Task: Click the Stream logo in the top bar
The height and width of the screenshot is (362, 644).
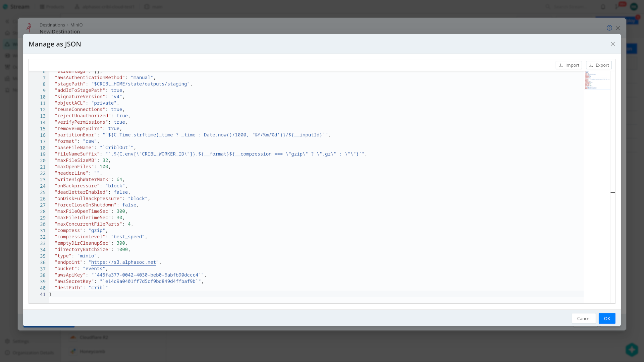Action: click(16, 7)
